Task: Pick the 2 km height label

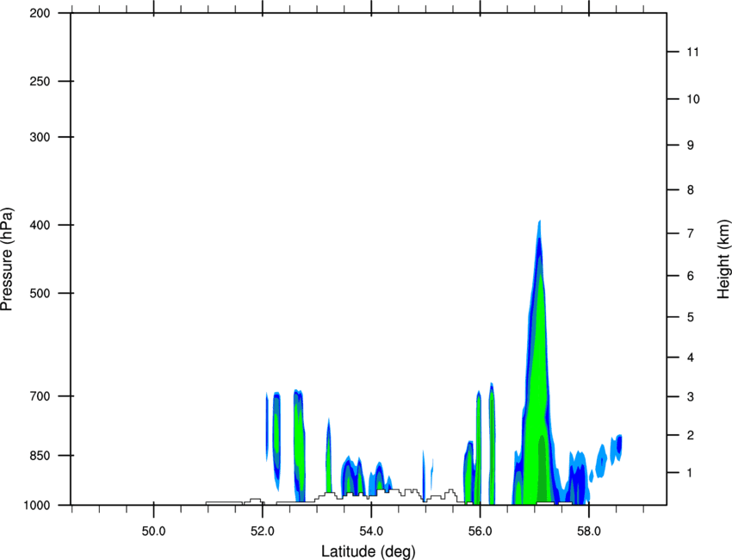Action: pos(691,435)
